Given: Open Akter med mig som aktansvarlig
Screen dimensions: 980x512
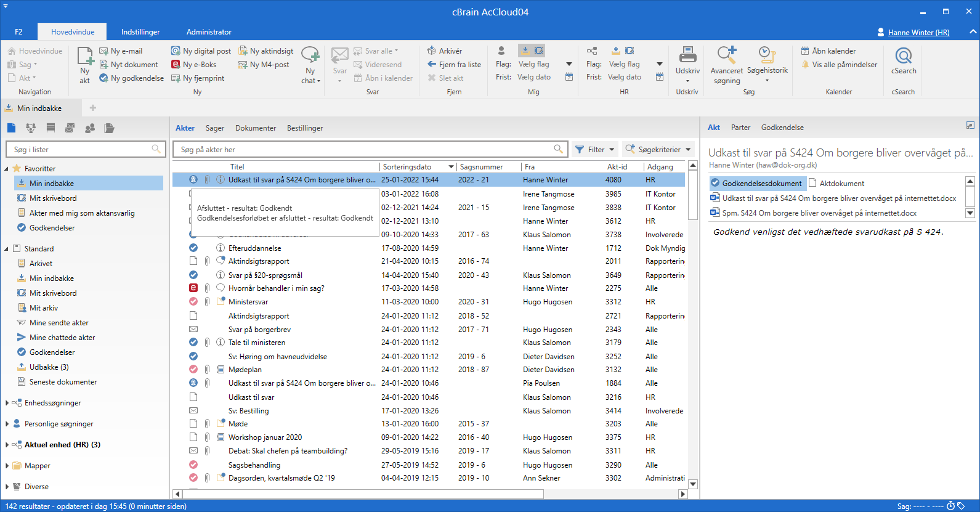Looking at the screenshot, I should [x=82, y=213].
